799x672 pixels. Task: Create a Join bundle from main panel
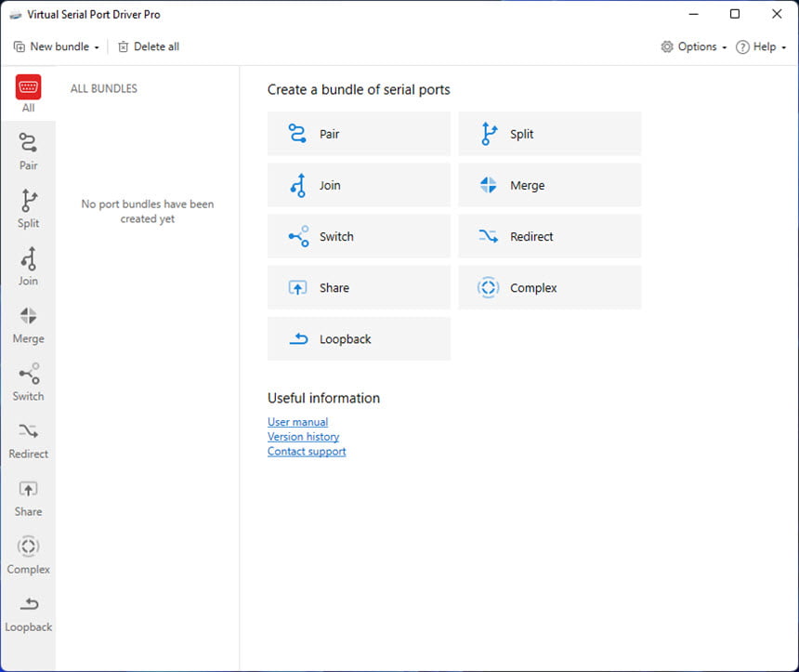(x=359, y=185)
